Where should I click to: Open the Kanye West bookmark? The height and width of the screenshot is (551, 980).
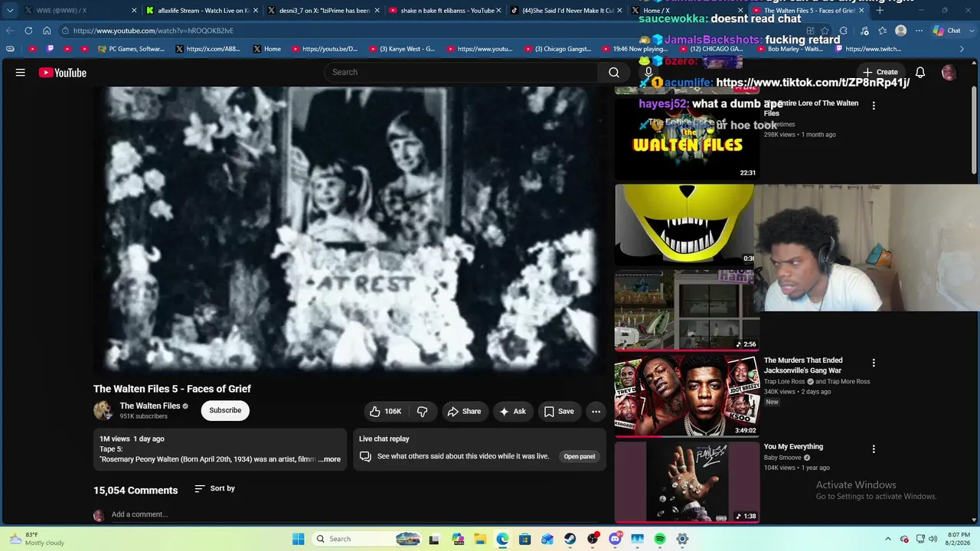[x=402, y=49]
